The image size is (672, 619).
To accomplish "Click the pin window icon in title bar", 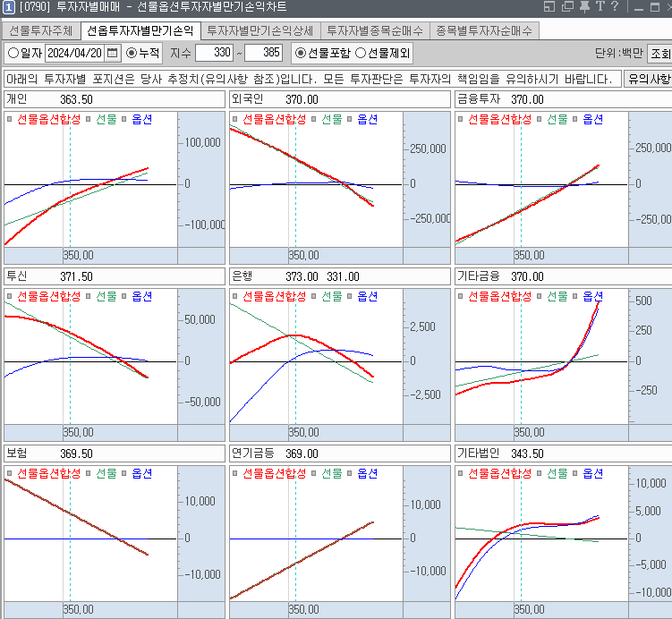I will pyautogui.click(x=583, y=8).
